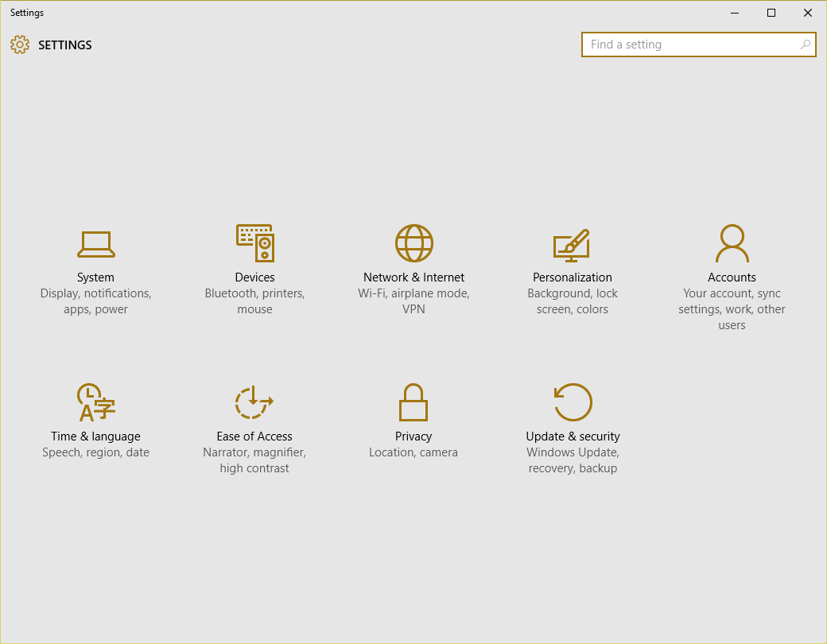827x644 pixels.
Task: Click the 'Time & language' label
Action: click(x=95, y=436)
